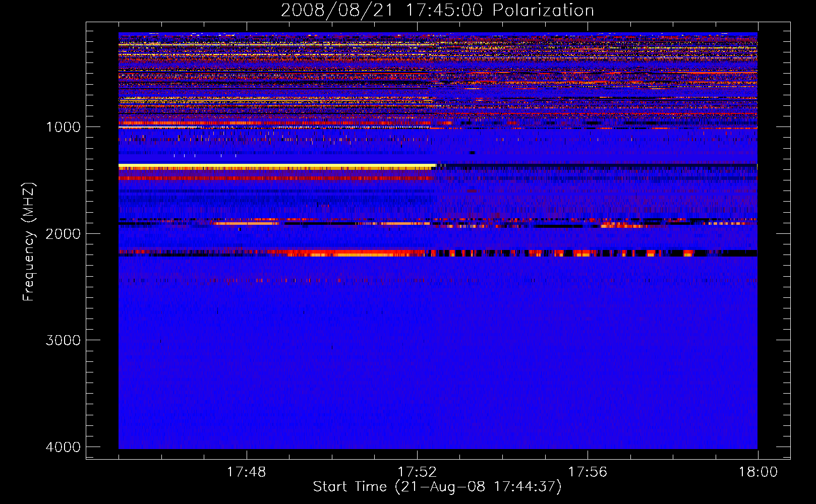Click the "17:56" time tick label
Viewport: 816px width, 504px height.
point(588,472)
